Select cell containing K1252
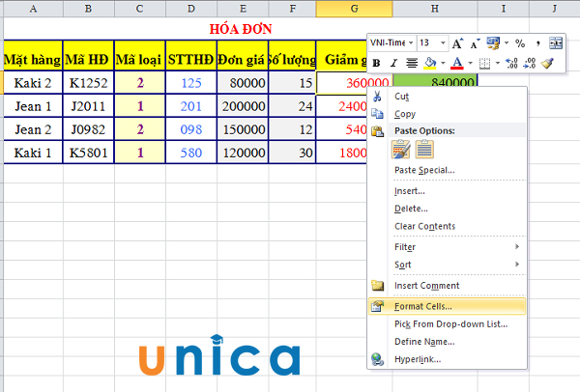The image size is (580, 392). pyautogui.click(x=88, y=83)
